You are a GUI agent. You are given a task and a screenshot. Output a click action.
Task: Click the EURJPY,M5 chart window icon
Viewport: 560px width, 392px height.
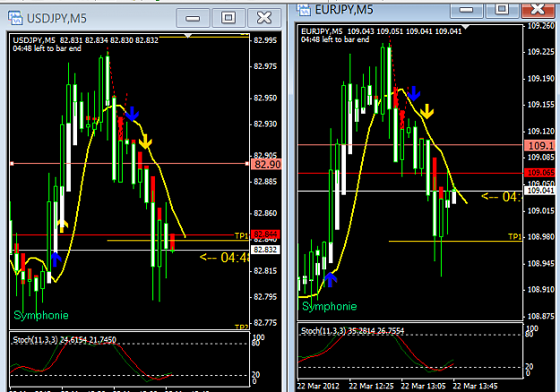(304, 9)
